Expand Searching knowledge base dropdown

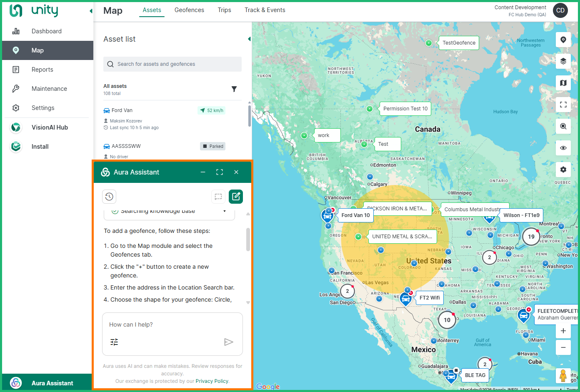[x=225, y=211]
